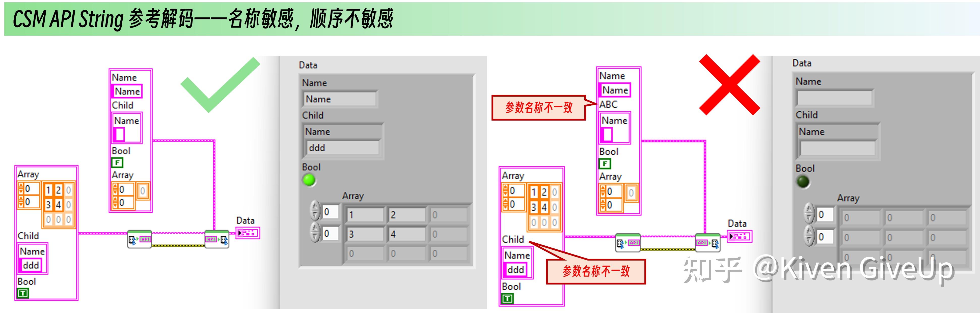
Task: Click the Name string constant atop the check-mark type cluster
Action: (x=127, y=91)
